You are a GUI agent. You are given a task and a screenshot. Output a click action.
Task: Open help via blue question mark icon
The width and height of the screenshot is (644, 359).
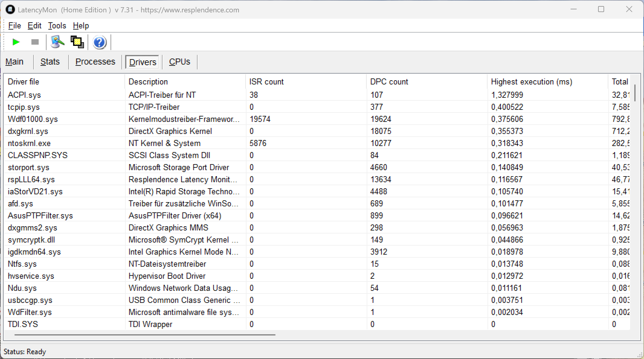(x=99, y=42)
